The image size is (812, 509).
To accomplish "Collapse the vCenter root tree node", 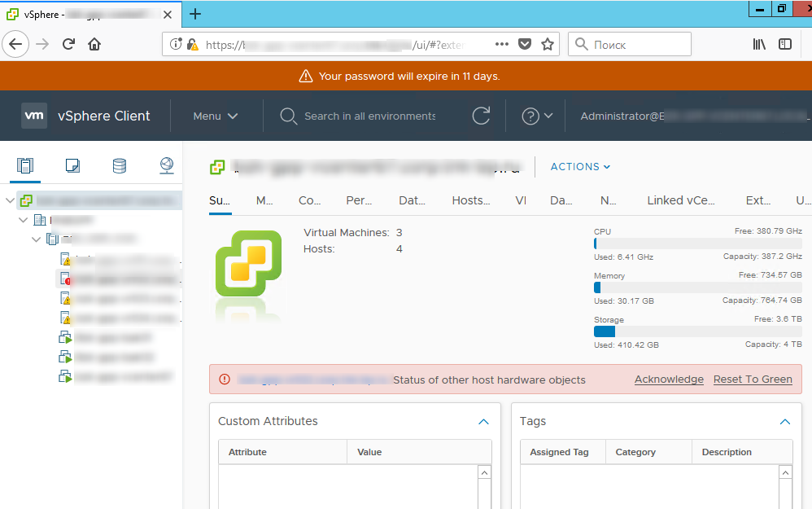I will (10, 200).
